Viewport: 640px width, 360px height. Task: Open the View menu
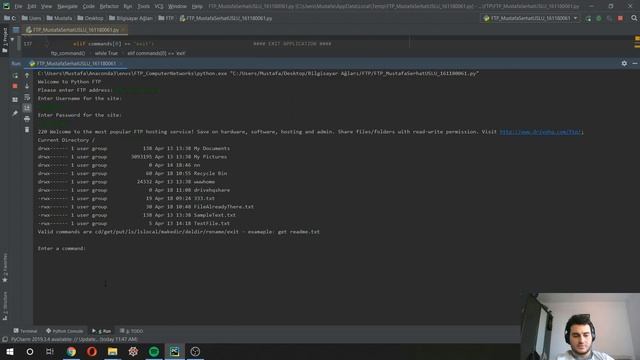tap(47, 7)
